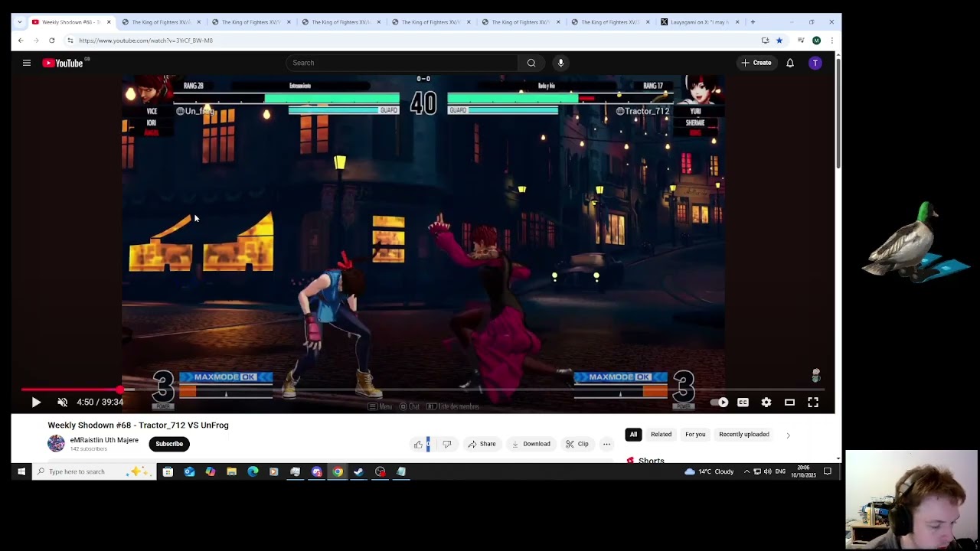Turn on closed captions

tap(743, 402)
